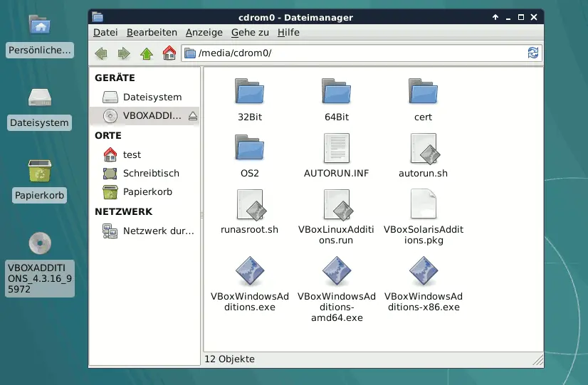Screen dimensions: 588x385
Task: Open the Dateisystem desktop drive icon
Action: tap(40, 97)
